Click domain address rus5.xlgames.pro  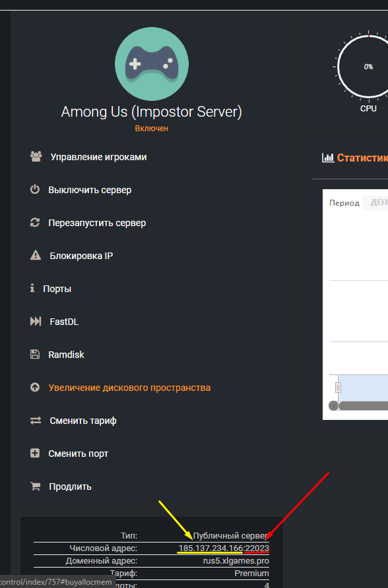pyautogui.click(x=236, y=560)
